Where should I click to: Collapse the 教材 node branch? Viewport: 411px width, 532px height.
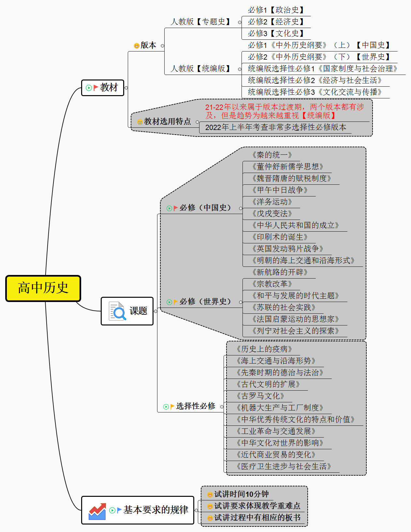tap(126, 88)
